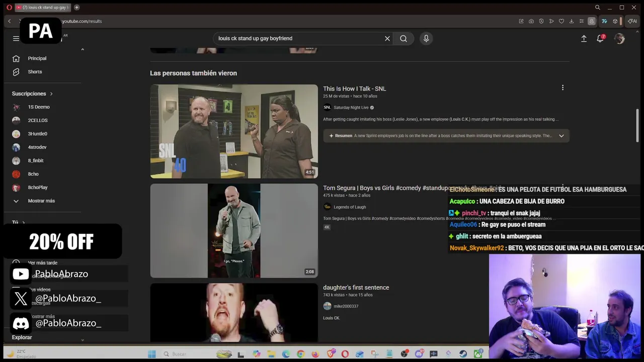Click the page vertical scrollbar
The image size is (644, 362).
click(637, 126)
